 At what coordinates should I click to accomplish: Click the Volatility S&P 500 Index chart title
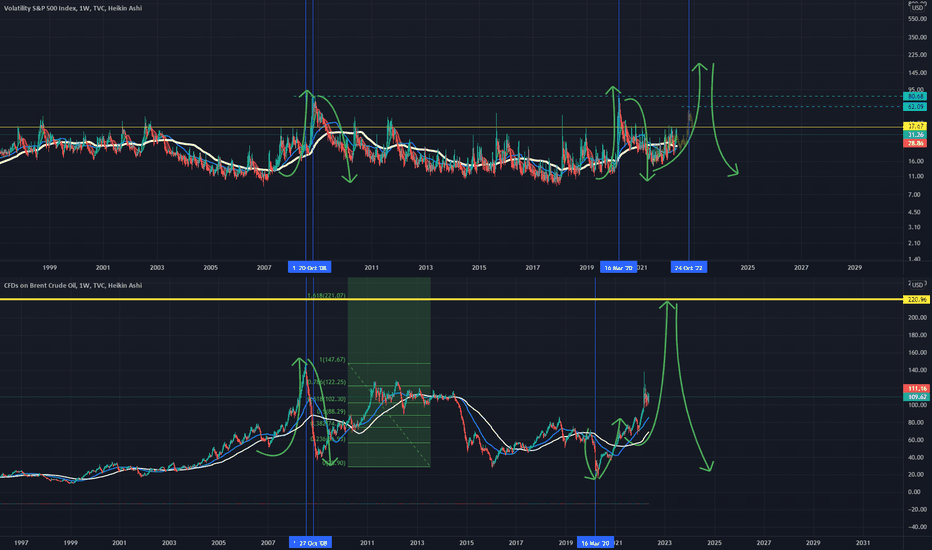[73, 8]
